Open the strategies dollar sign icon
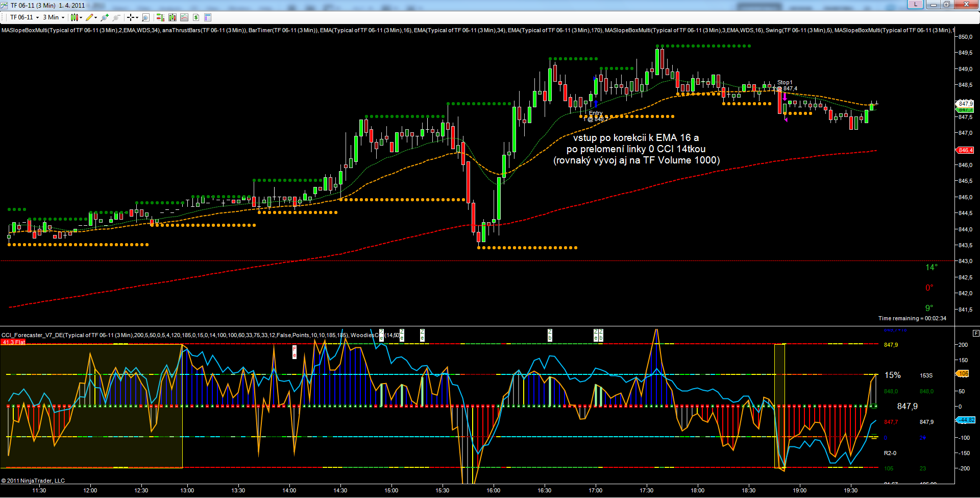980x498 pixels. (x=196, y=17)
